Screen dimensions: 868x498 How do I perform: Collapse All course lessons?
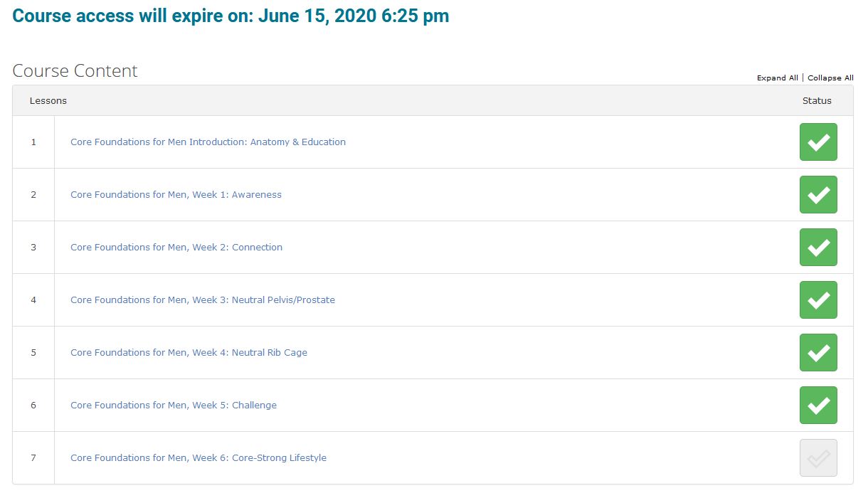coord(830,78)
